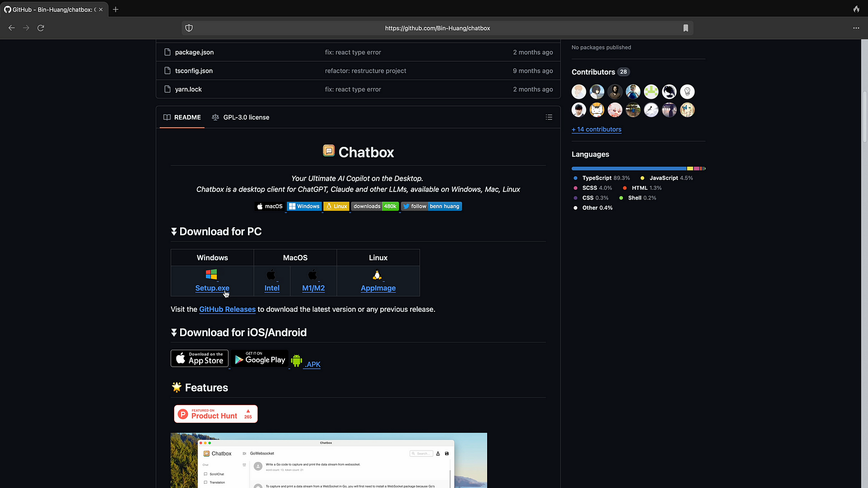Click the Linux penguin icon
The image size is (868, 488).
coord(377,275)
